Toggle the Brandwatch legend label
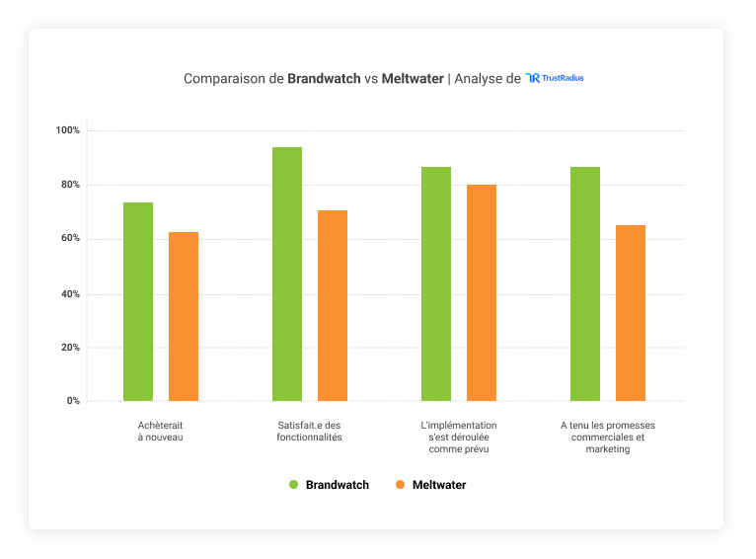 point(337,485)
